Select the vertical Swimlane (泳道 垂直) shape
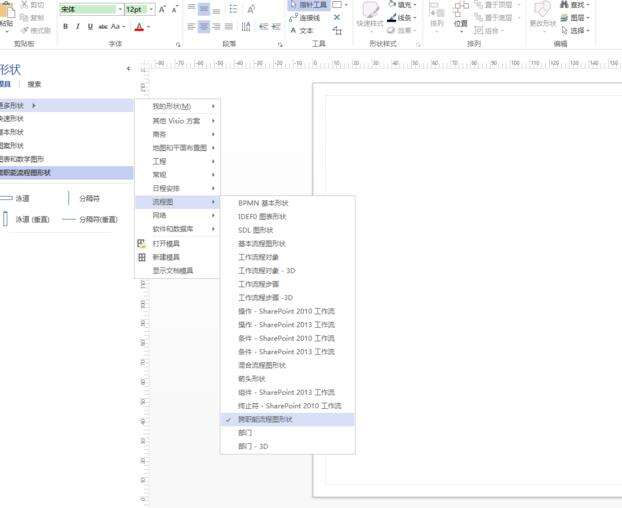Viewport: 622px width, 508px height. [26, 219]
